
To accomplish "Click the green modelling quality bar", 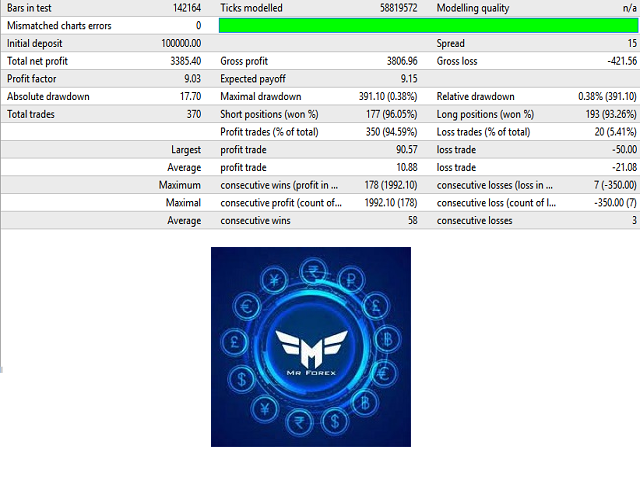I will (x=428, y=25).
